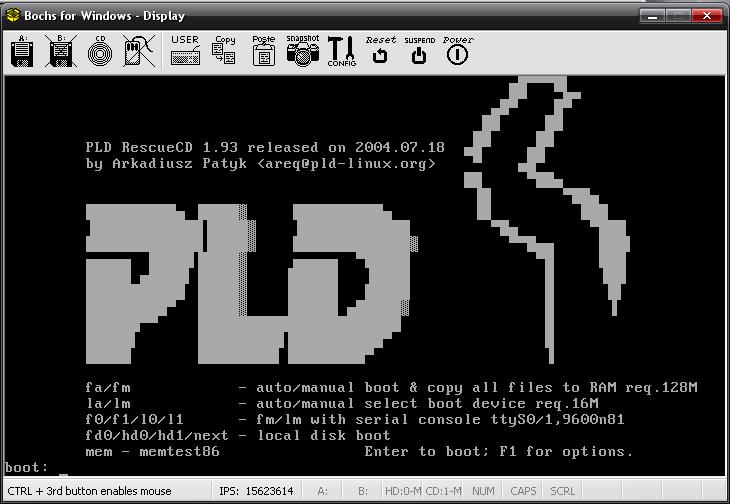
Task: Click 'CTRL + 3rd button enables mouse' text
Action: tap(89, 491)
